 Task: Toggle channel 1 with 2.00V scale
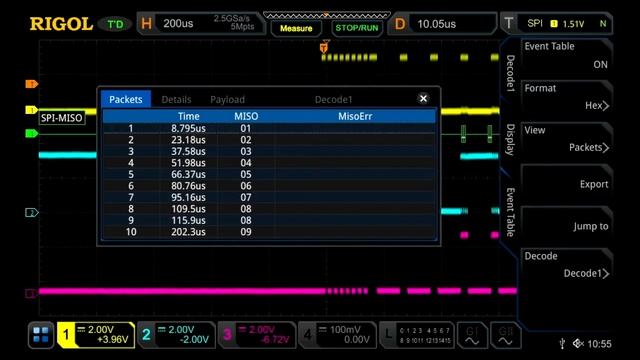(96, 335)
